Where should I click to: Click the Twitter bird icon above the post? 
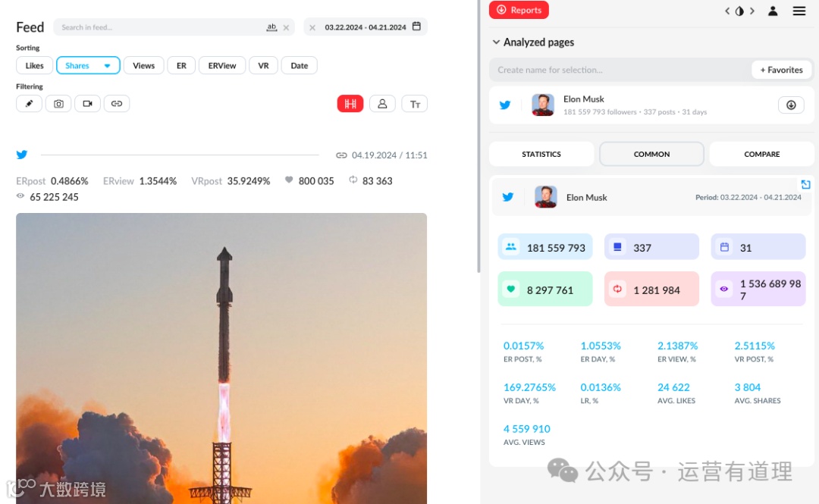22,155
